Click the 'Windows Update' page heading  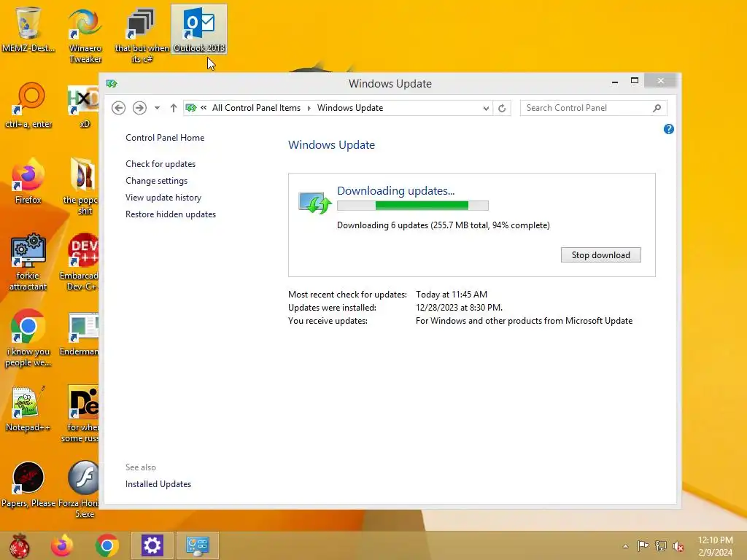332,145
